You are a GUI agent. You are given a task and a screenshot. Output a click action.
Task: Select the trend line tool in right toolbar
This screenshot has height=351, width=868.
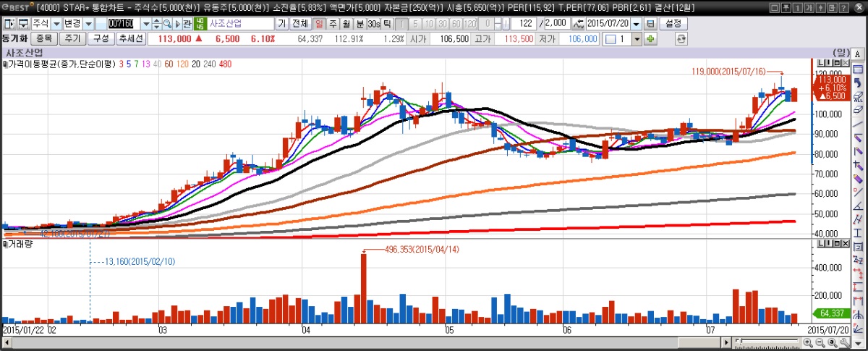(858, 124)
